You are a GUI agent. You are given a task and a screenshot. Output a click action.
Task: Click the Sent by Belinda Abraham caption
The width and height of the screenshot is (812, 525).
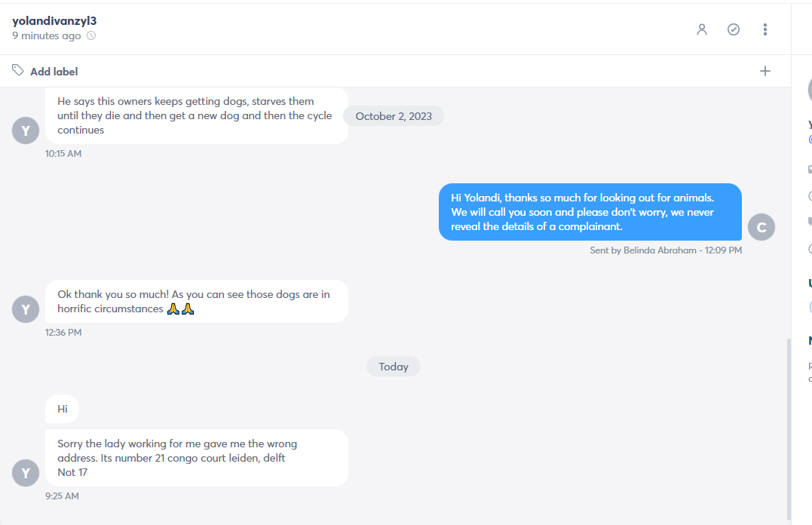666,250
